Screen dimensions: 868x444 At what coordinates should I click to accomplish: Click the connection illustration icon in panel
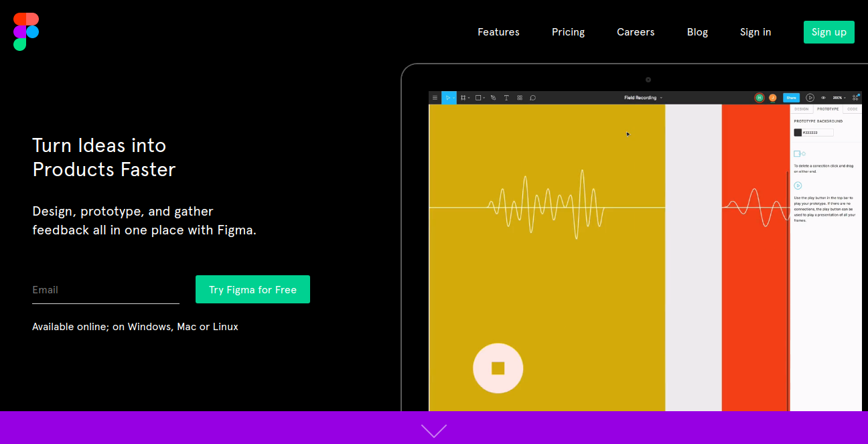(x=800, y=154)
